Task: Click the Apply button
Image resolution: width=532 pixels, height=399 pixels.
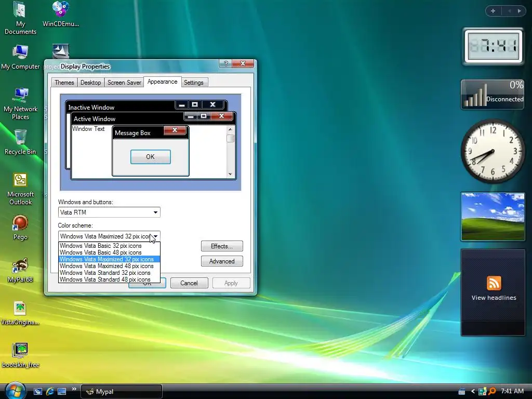Action: [231, 283]
